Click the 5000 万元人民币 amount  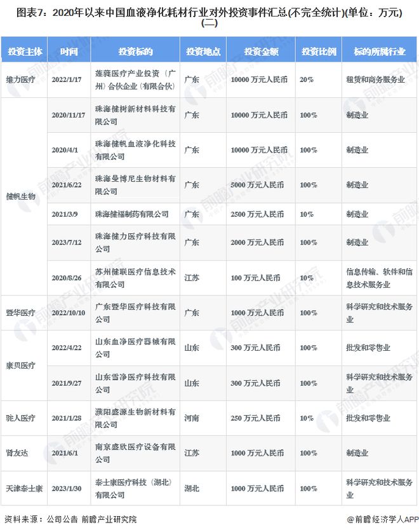click(257, 185)
